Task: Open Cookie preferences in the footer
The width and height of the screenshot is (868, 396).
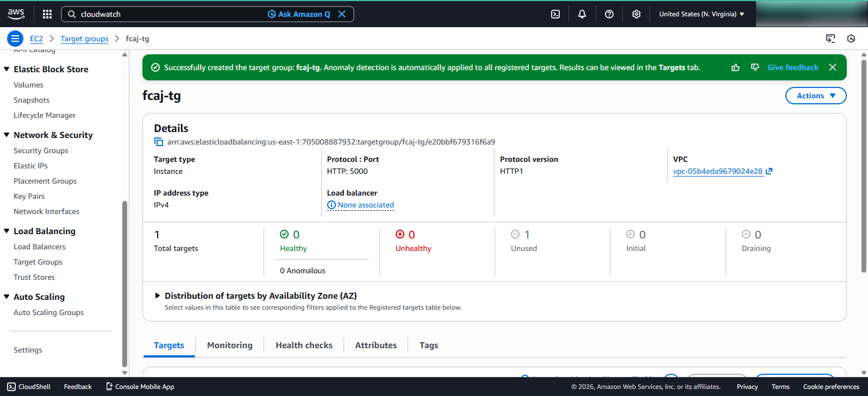Action: click(x=831, y=387)
